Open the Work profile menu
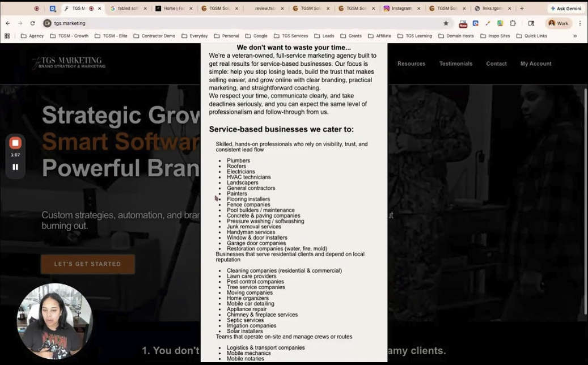The width and height of the screenshot is (588, 365). (559, 23)
